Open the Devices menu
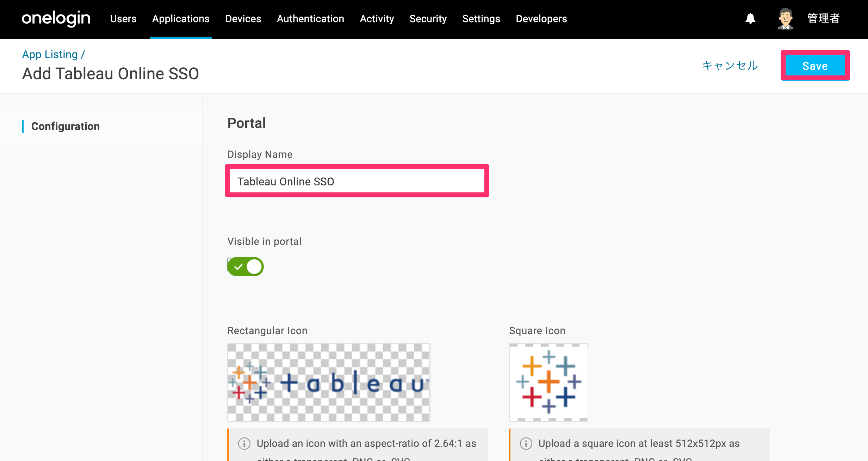The image size is (868, 461). point(243,19)
